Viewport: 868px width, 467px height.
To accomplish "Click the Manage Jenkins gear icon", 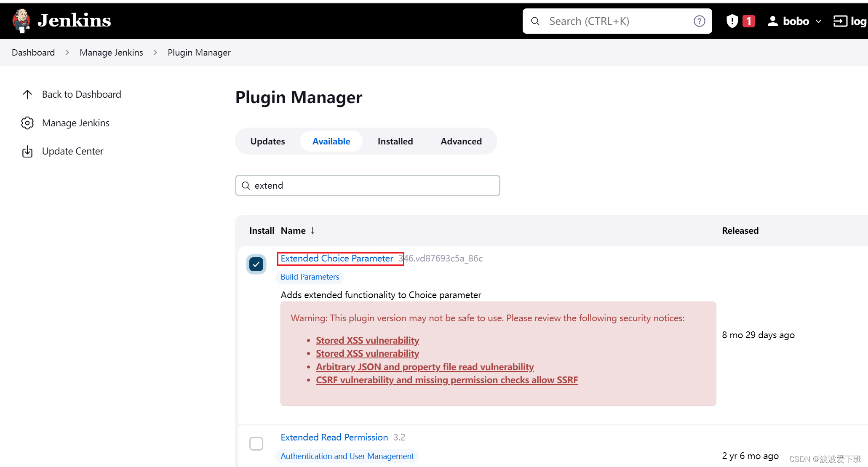I will (27, 123).
